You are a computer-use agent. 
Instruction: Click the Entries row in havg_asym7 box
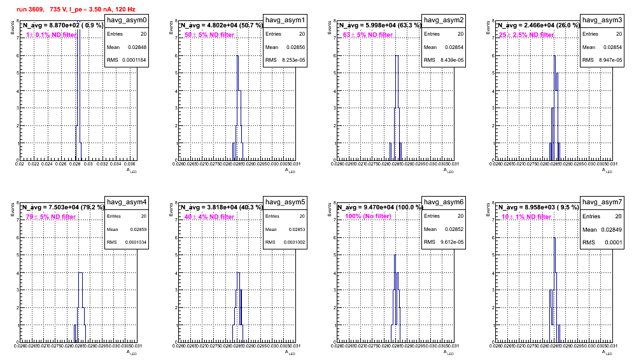(602, 216)
